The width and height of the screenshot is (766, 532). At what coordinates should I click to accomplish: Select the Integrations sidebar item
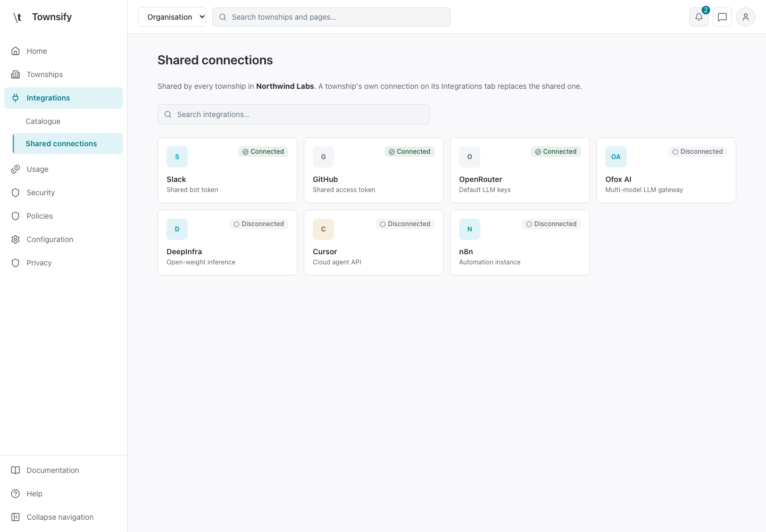(63, 98)
